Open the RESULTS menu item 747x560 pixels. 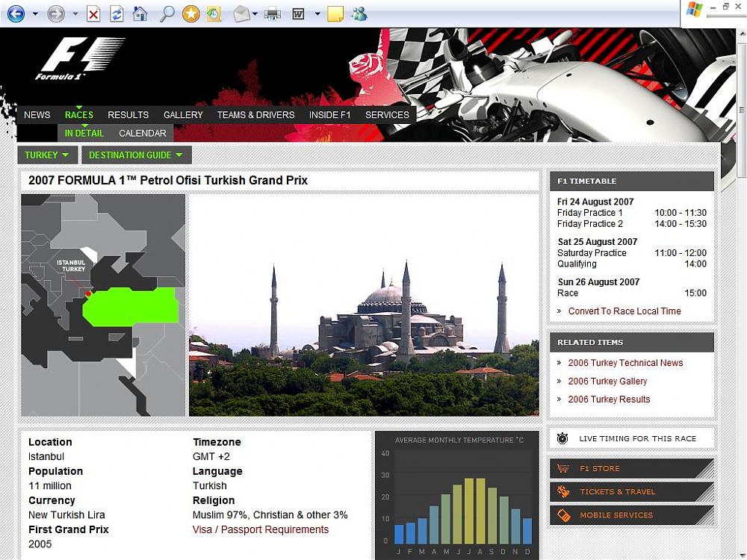tap(128, 115)
